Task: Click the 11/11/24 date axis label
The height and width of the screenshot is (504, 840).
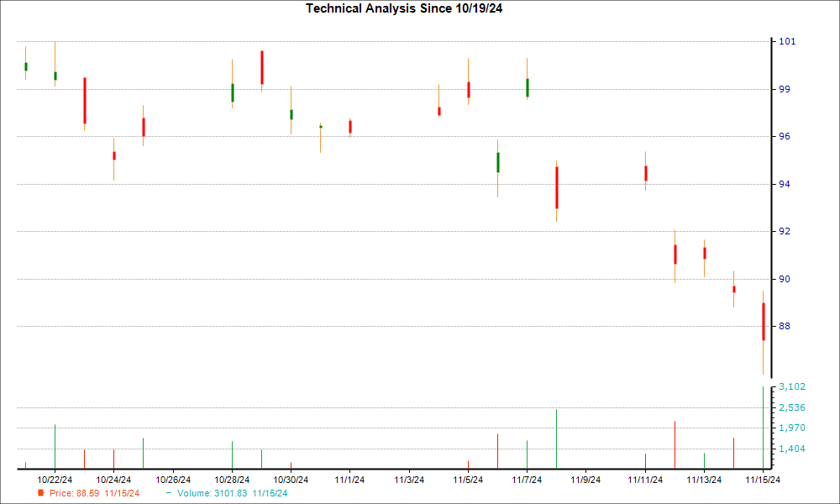Action: click(645, 480)
